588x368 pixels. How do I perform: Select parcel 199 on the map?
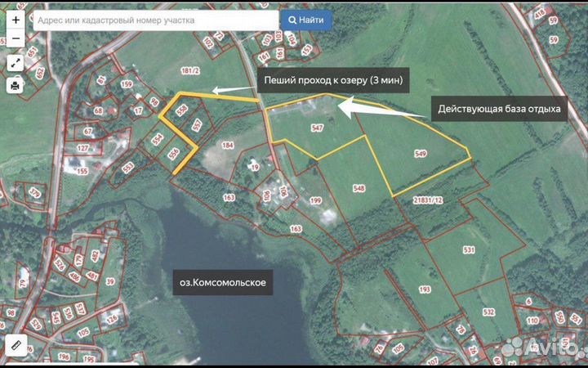point(316,200)
